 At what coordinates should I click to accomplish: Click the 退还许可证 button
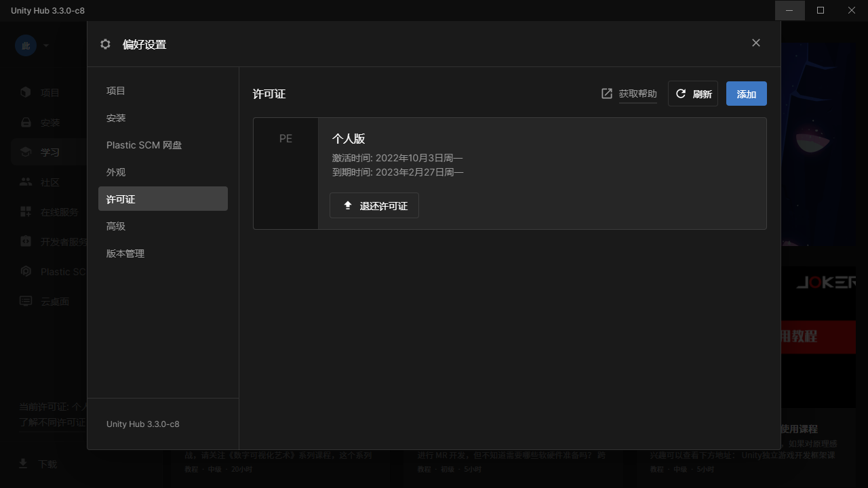tap(374, 205)
